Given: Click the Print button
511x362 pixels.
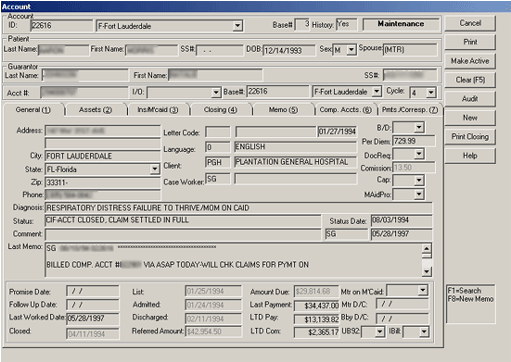Looking at the screenshot, I should coord(470,42).
